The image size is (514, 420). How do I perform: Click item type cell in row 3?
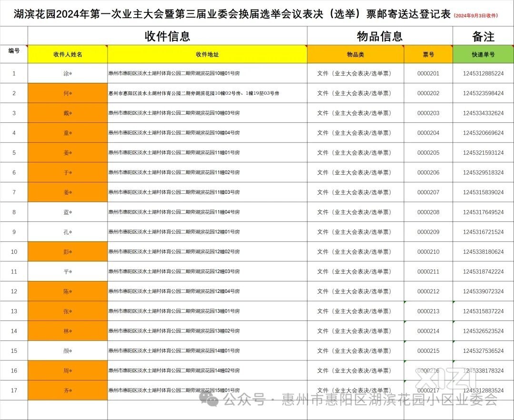tap(356, 113)
